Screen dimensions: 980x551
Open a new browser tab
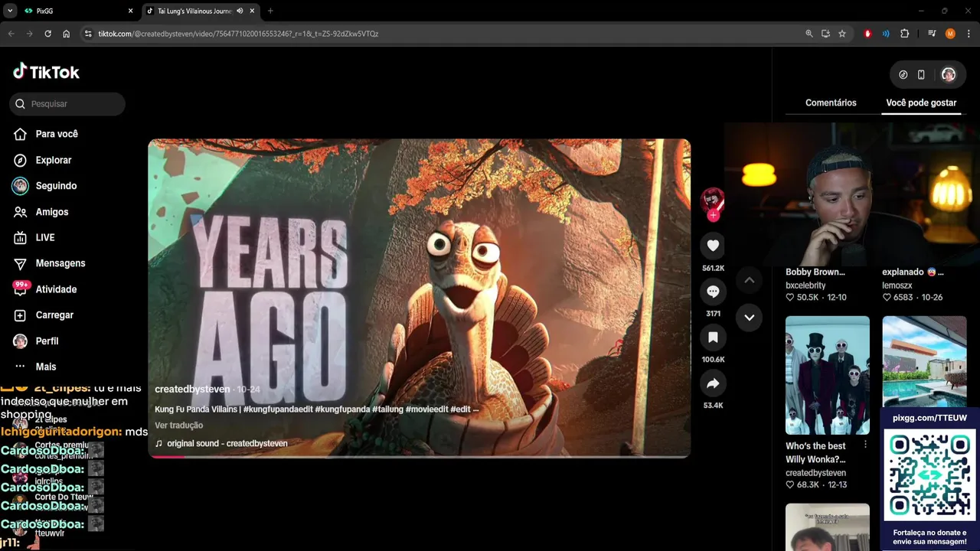tap(270, 11)
